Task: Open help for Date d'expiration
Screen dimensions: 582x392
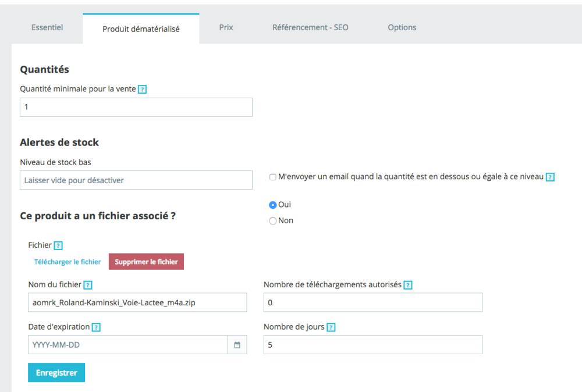Action: pos(95,326)
